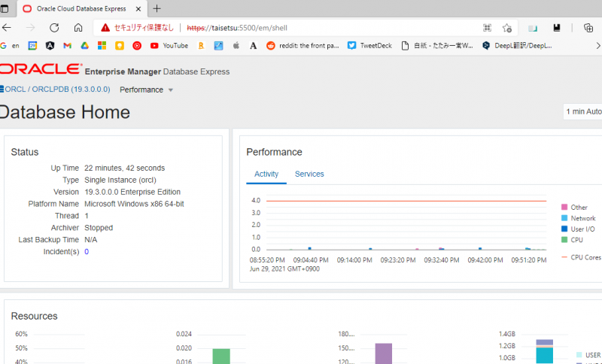Toggle the User I/O legend swatch
The image size is (602, 364).
(564, 229)
